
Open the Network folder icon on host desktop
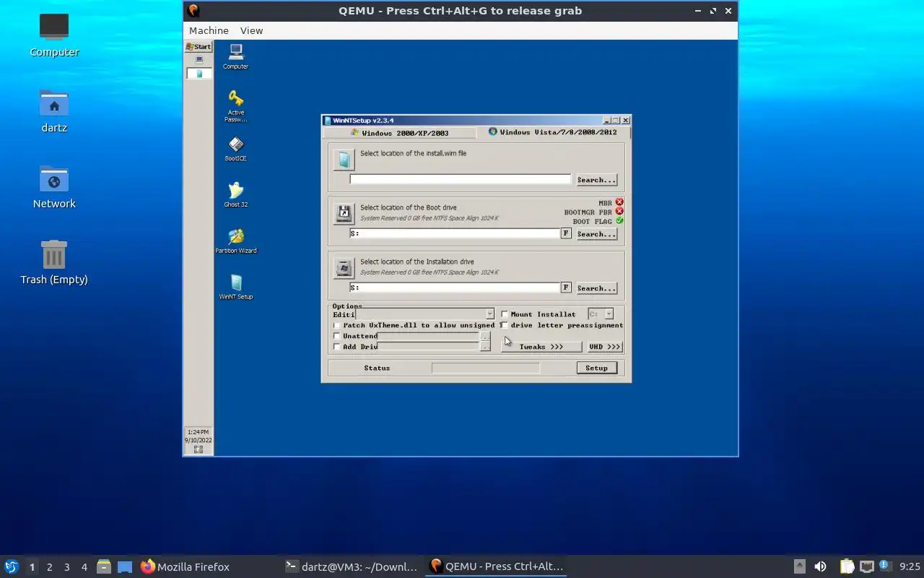click(x=54, y=179)
